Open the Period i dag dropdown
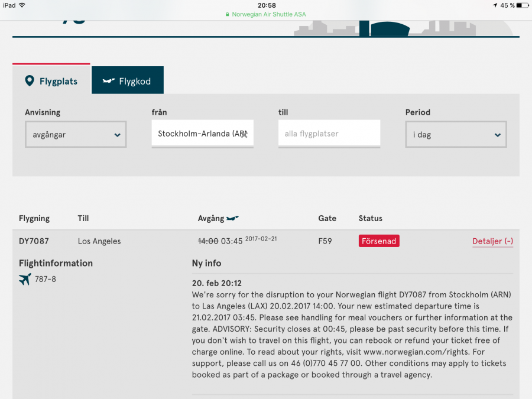Screen dimensions: 532x399 [456, 135]
